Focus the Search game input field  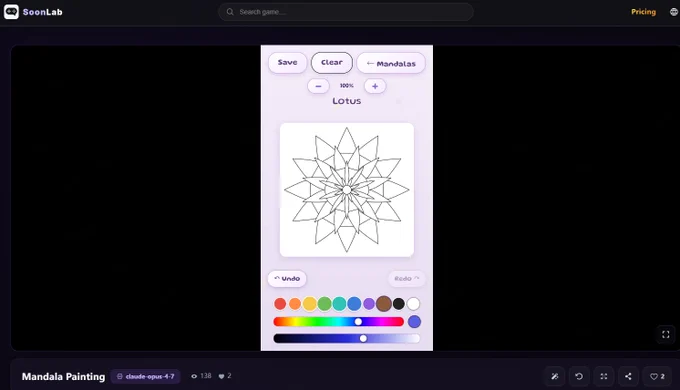[x=346, y=12]
